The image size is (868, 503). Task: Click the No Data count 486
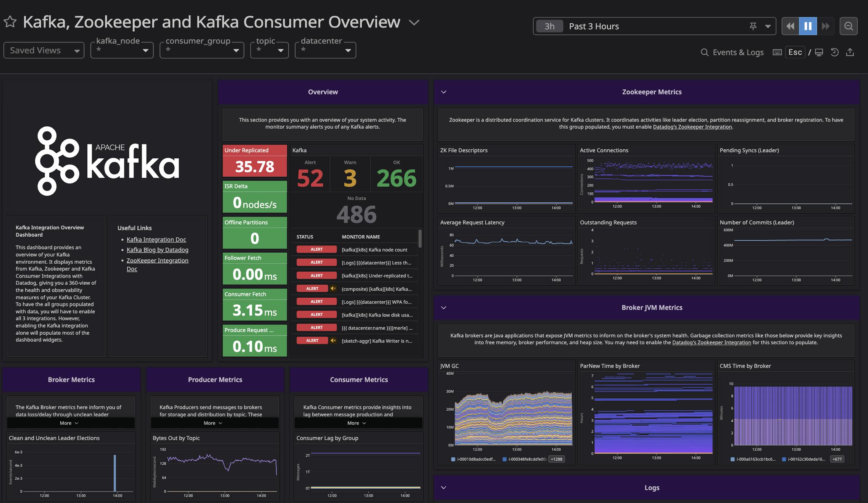357,214
